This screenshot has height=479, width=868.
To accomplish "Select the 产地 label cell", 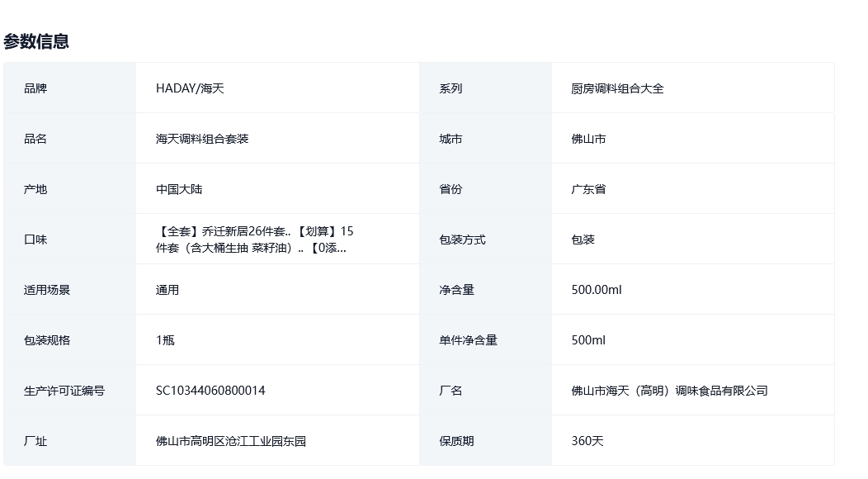I will pyautogui.click(x=70, y=189).
